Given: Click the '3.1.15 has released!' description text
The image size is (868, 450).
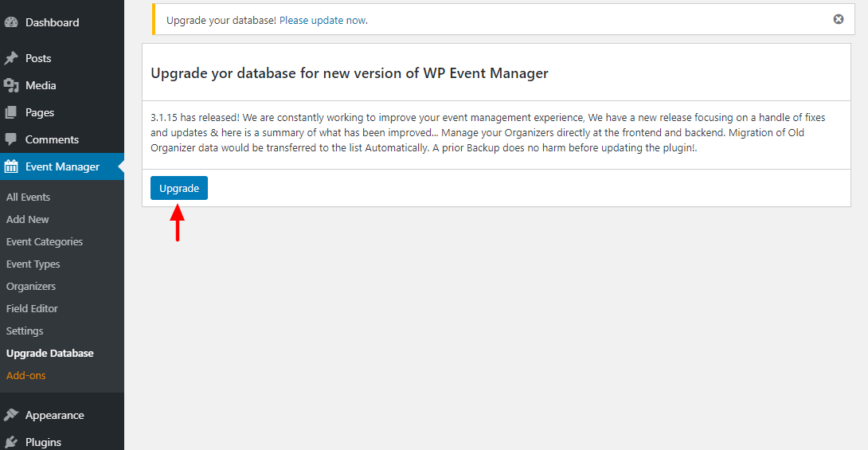Looking at the screenshot, I should click(487, 133).
